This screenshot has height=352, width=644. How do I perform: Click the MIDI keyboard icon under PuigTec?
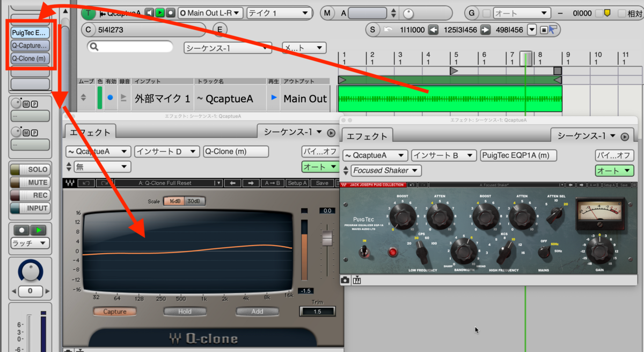coord(357,280)
